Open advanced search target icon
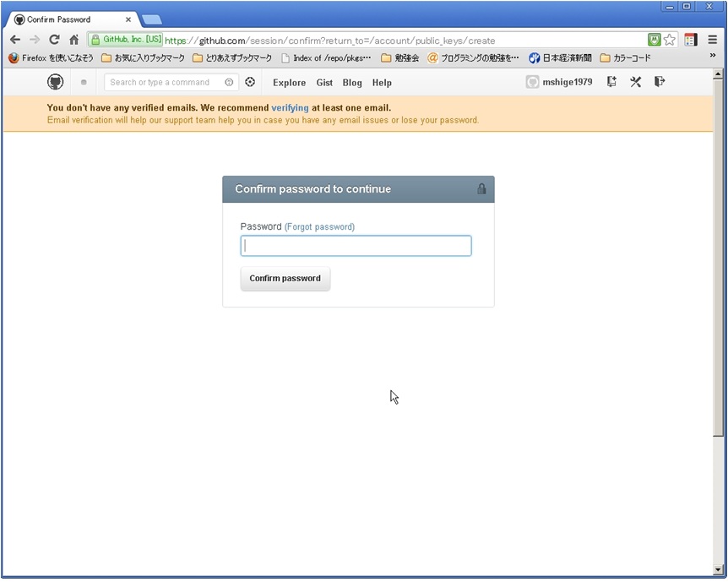 click(x=250, y=82)
